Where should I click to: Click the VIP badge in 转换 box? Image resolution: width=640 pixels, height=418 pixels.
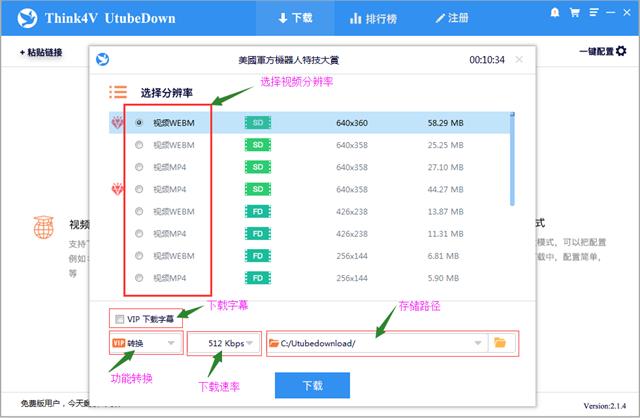tap(118, 343)
